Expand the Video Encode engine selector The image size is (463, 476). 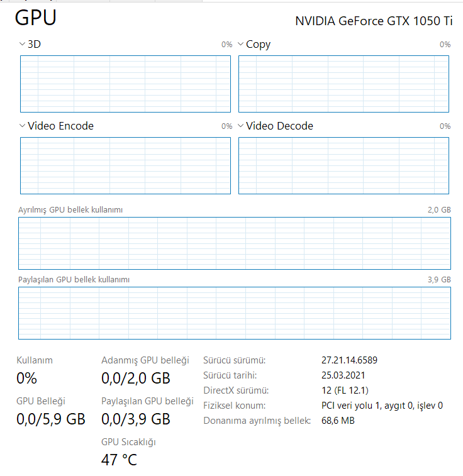coord(23,126)
